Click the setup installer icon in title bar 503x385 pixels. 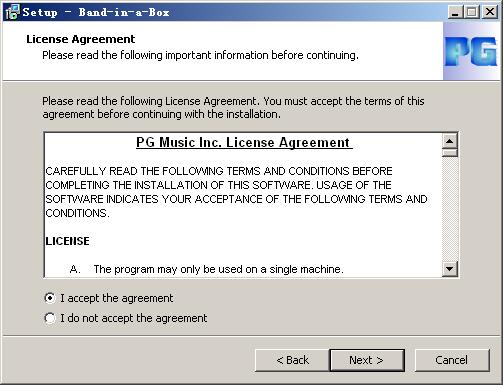tap(12, 12)
